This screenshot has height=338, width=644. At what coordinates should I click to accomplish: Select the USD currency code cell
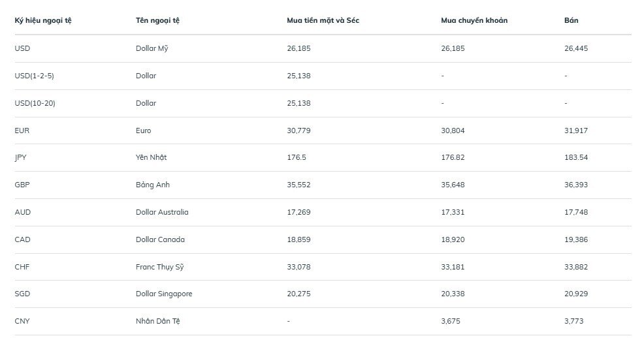click(22, 48)
